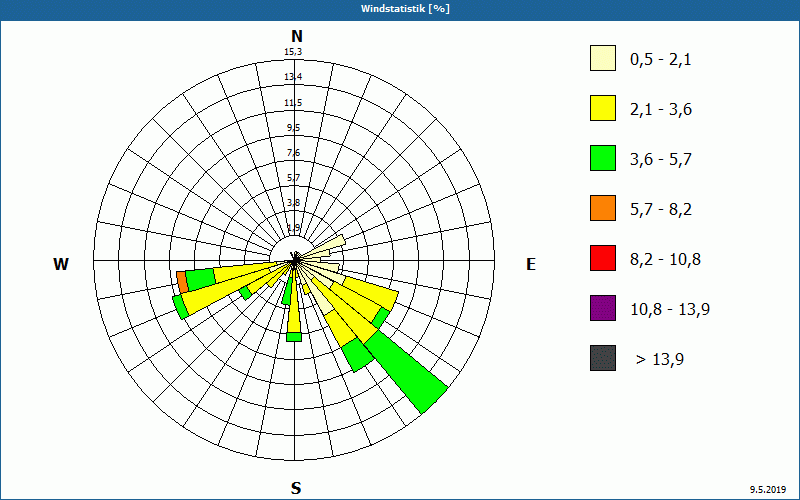Click the S compass label
This screenshot has width=800, height=500.
(296, 488)
